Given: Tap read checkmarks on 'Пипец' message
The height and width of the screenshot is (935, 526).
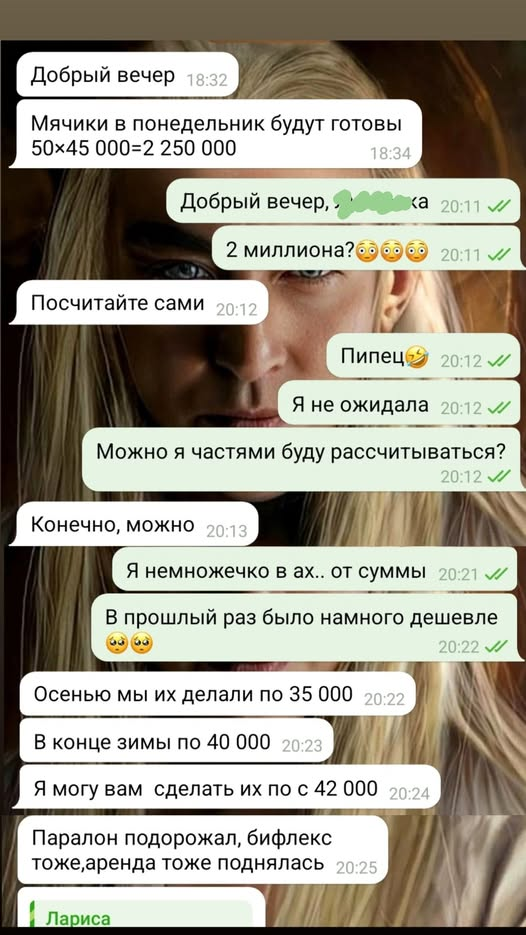Looking at the screenshot, I should point(499,361).
